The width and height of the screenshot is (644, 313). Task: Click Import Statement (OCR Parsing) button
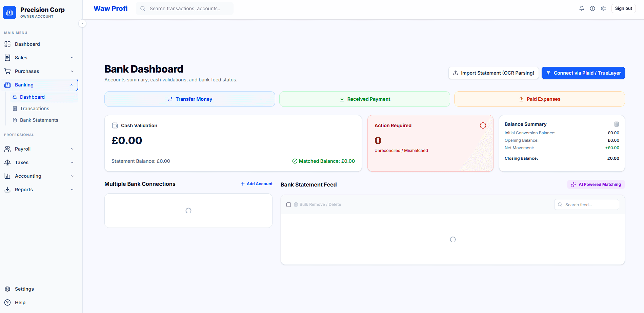click(494, 73)
